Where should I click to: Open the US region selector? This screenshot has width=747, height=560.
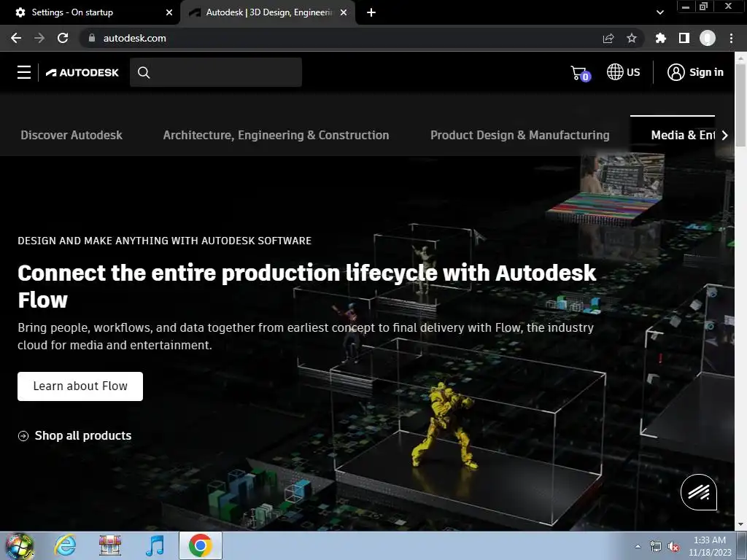tap(623, 72)
